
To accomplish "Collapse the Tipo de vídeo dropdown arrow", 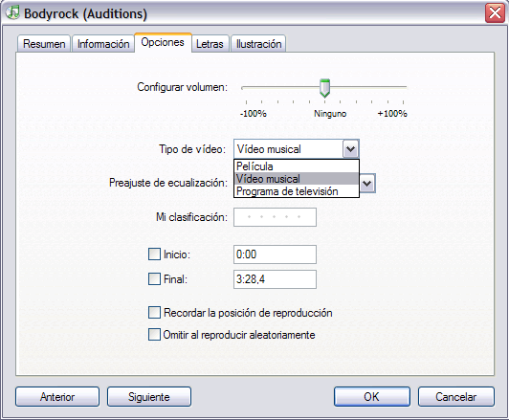I will click(350, 149).
